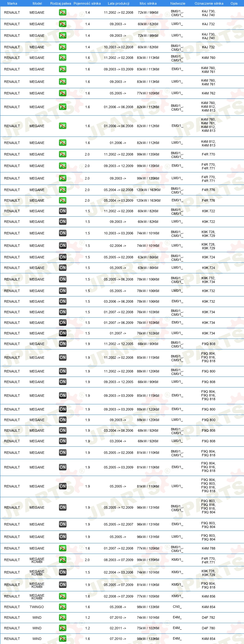The height and width of the screenshot is (644, 244).
Task: Click diesel ON icon in MEGANE KOMBI 1.5 row
Action: 62,572
